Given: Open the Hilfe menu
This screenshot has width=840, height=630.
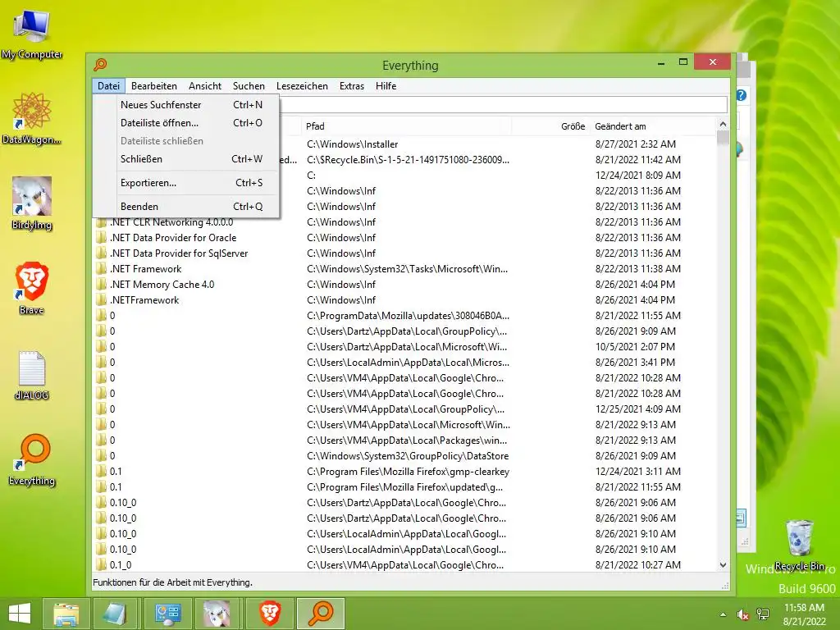Looking at the screenshot, I should click(x=386, y=85).
